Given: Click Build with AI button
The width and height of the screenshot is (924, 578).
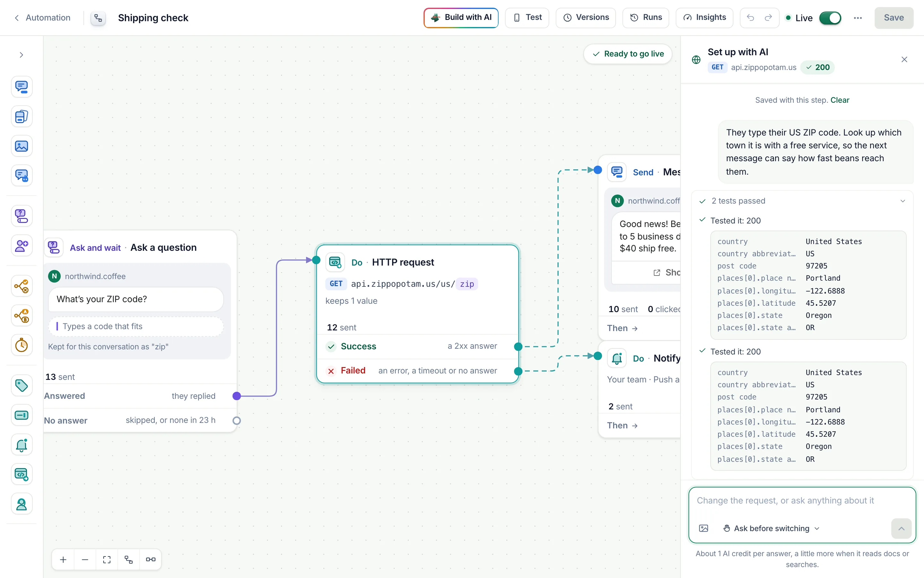Looking at the screenshot, I should [x=461, y=18].
